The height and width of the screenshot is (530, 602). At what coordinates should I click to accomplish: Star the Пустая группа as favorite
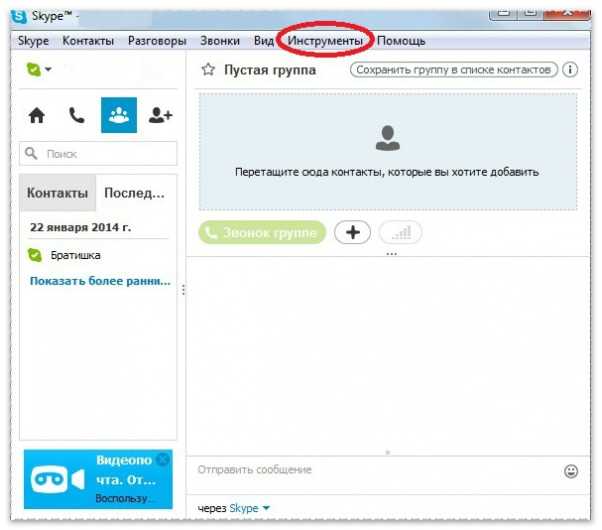click(x=208, y=70)
